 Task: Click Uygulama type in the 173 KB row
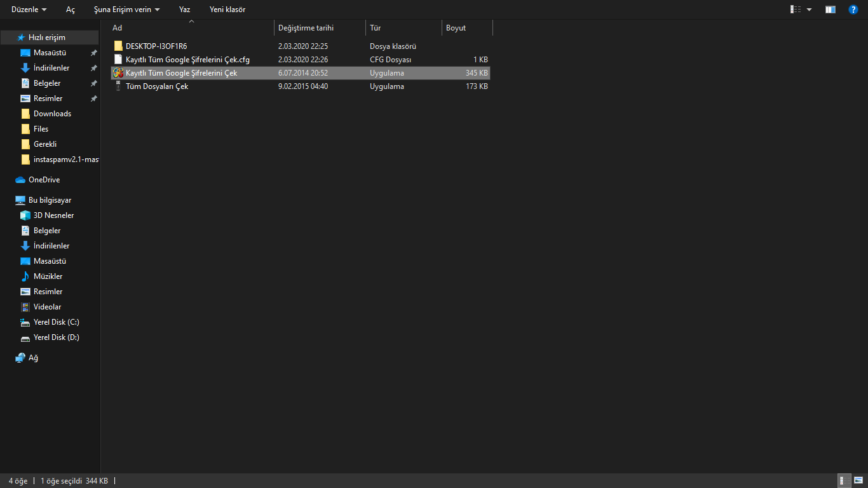coord(387,86)
